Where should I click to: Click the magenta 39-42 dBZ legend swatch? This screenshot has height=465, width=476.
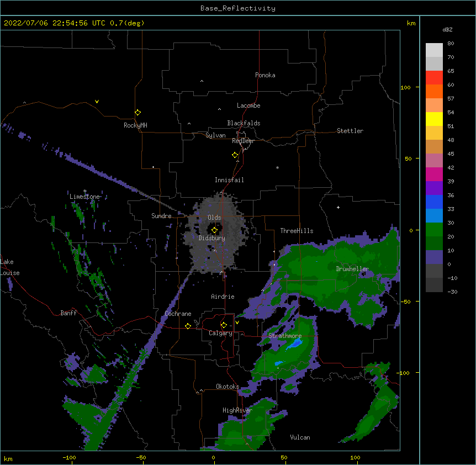(434, 174)
